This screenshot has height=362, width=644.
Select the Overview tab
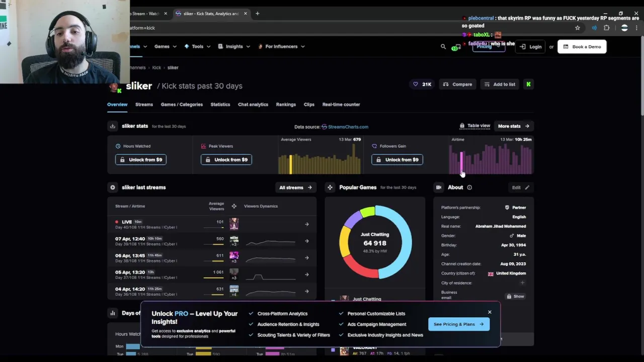(117, 105)
